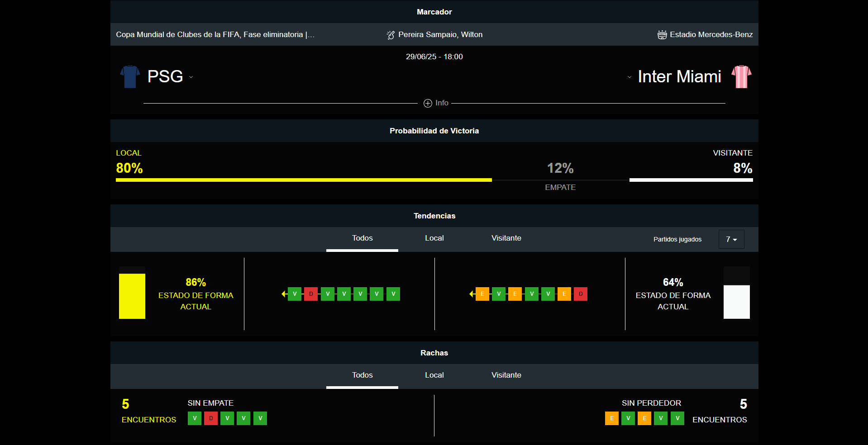Switch to Visitante tab in Rachas
The image size is (868, 445).
(x=506, y=375)
